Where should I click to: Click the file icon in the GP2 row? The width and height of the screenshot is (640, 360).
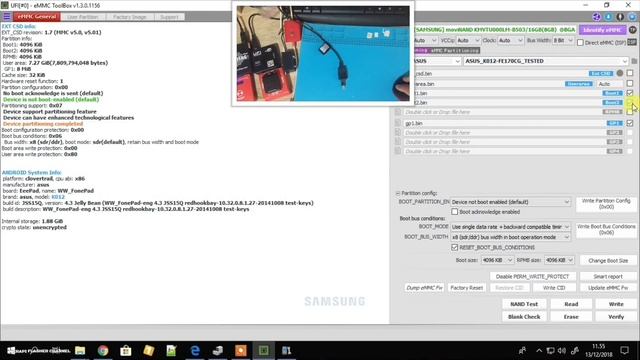[x=398, y=132]
